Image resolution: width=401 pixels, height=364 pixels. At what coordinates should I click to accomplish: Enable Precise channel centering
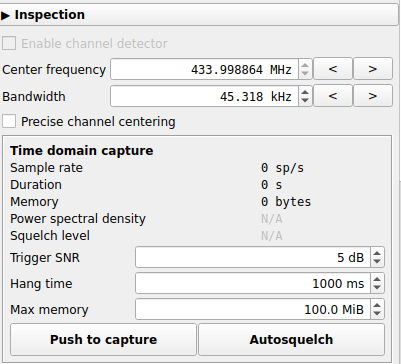tap(9, 121)
